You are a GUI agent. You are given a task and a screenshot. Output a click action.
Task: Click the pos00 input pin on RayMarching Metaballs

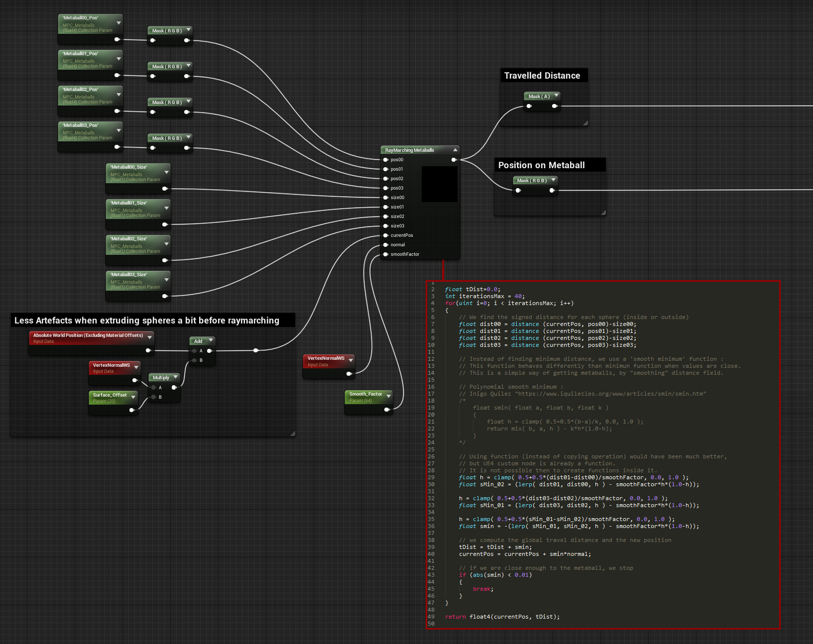386,160
